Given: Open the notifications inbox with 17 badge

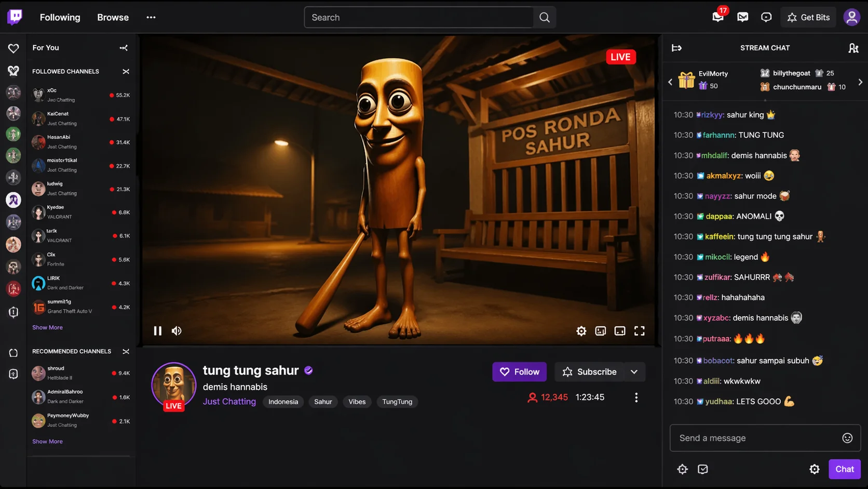Looking at the screenshot, I should pyautogui.click(x=718, y=17).
